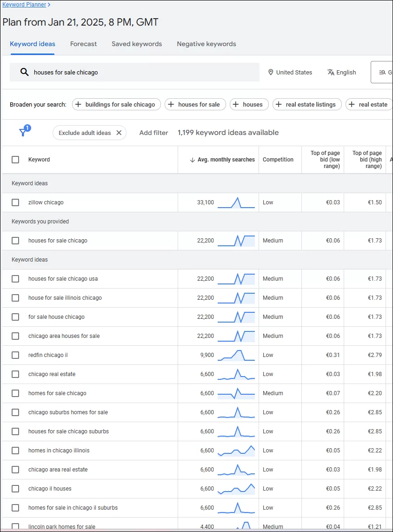Screen dimensions: 393x532
Task: Click trend sparkline for zillow chicago
Action: (x=236, y=202)
